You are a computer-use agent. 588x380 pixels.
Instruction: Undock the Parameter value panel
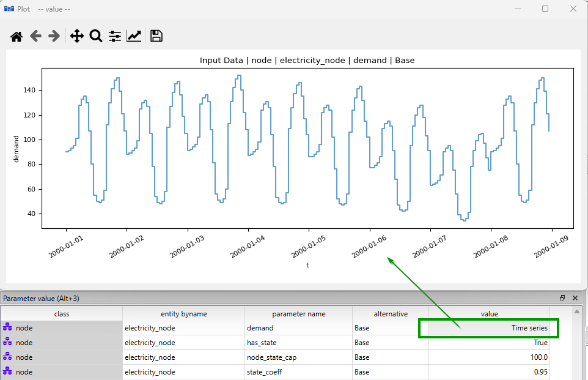(562, 298)
